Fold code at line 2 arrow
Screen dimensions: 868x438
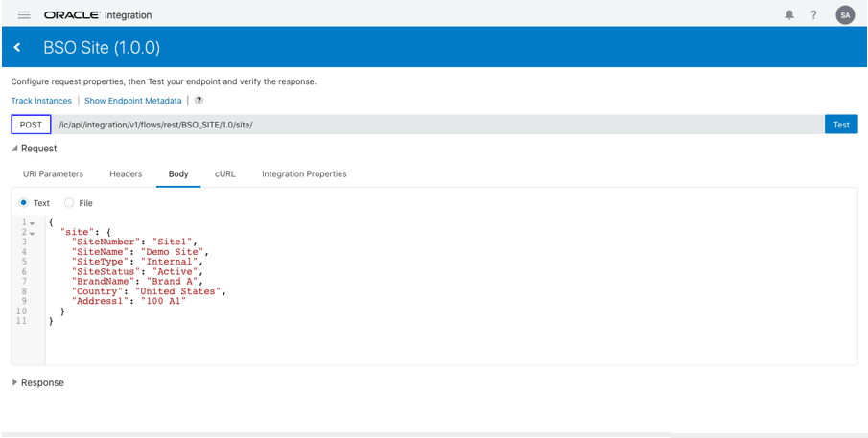point(32,234)
